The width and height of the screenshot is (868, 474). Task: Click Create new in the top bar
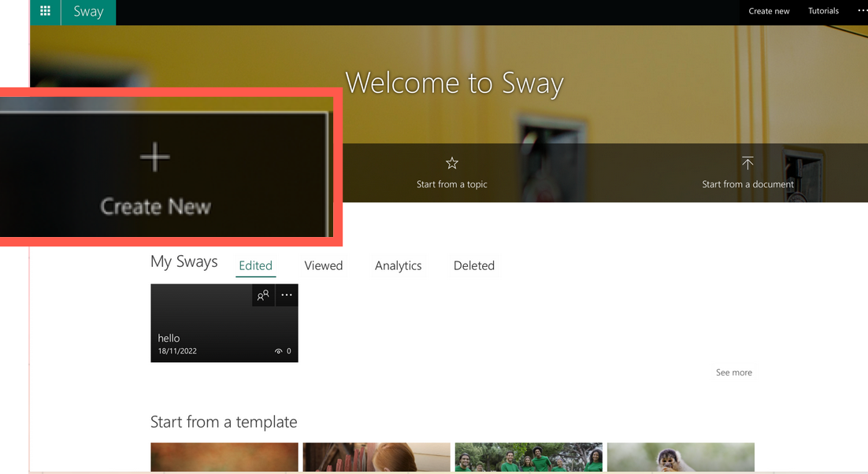point(769,10)
